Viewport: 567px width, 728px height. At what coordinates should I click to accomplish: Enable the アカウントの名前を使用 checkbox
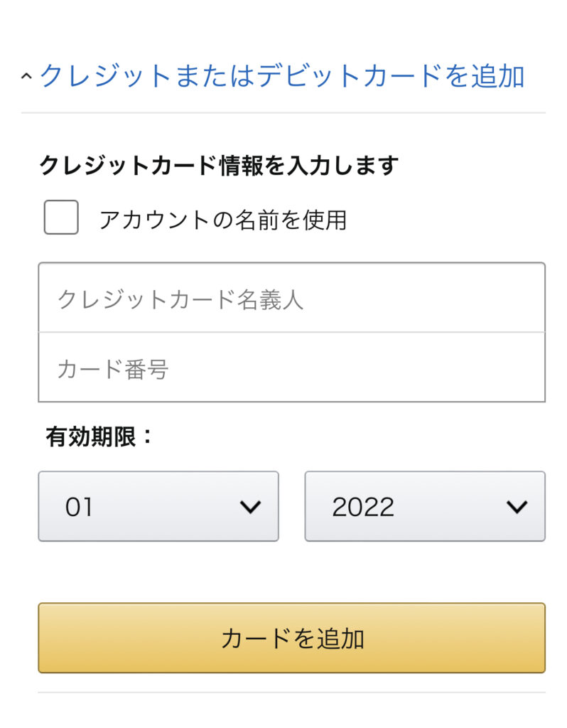[61, 218]
